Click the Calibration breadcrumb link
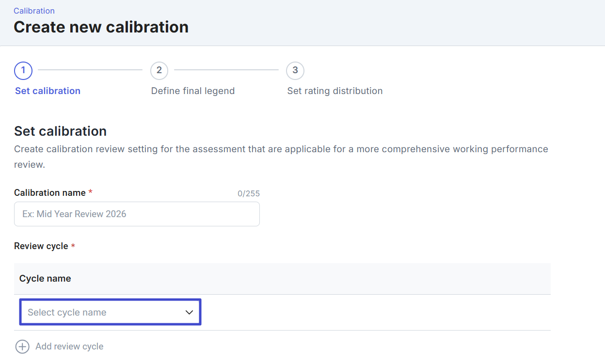The image size is (605, 364). (34, 11)
